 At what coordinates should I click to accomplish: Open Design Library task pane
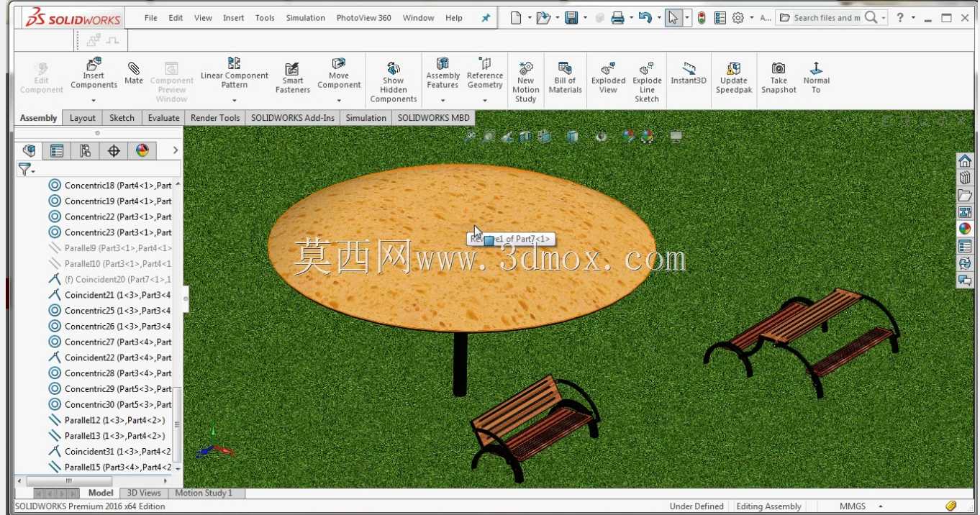pos(965,178)
